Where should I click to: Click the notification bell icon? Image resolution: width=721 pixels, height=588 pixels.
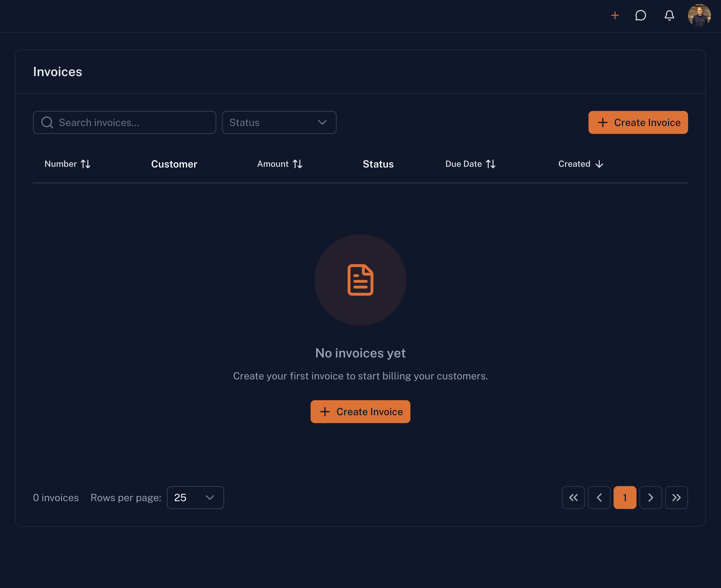coord(669,16)
